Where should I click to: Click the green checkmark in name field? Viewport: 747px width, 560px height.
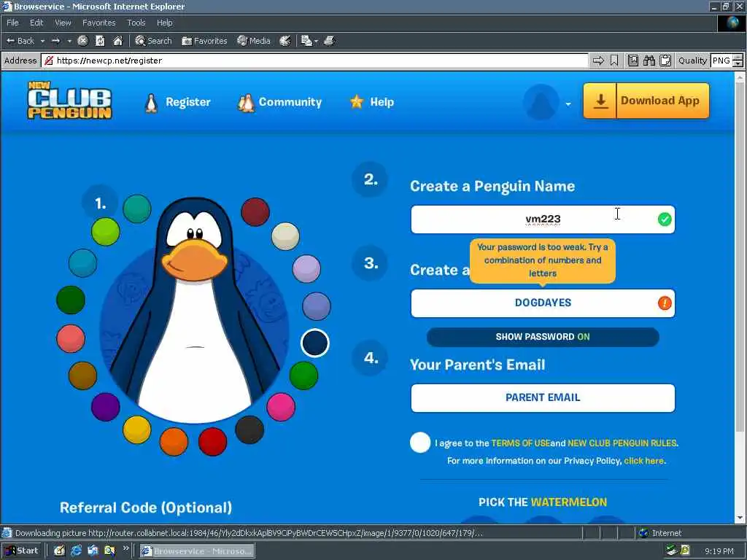pos(665,219)
